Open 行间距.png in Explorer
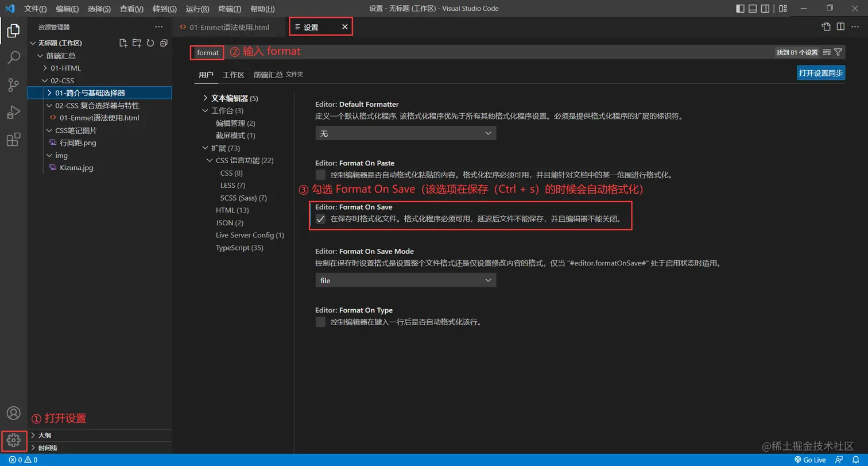The width and height of the screenshot is (868, 466). click(78, 143)
